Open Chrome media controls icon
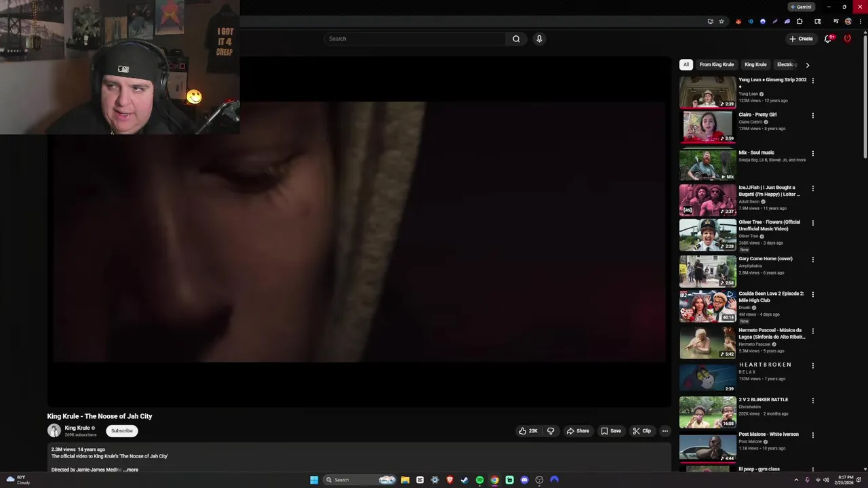Image resolution: width=868 pixels, height=488 pixels. click(x=835, y=22)
